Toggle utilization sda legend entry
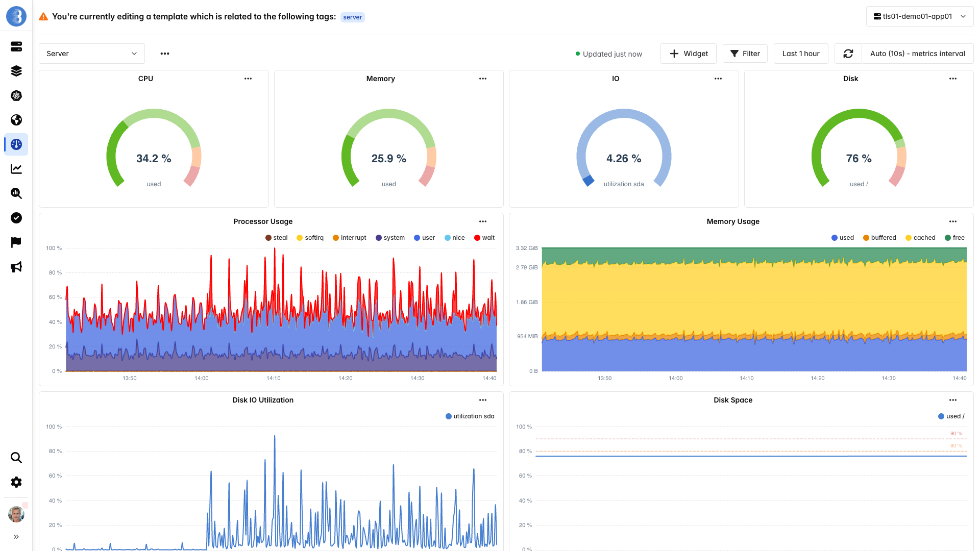This screenshot has width=980, height=551. pyautogui.click(x=470, y=416)
